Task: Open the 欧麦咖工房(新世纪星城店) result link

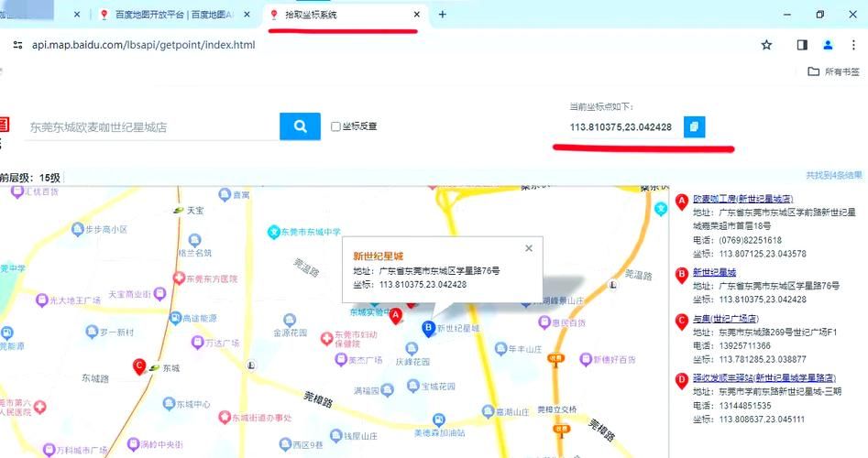Action: (742, 199)
